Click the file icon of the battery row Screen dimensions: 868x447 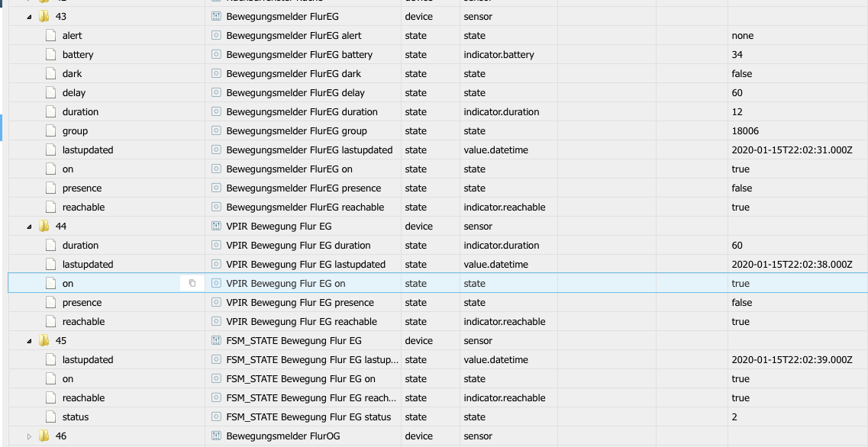click(51, 55)
